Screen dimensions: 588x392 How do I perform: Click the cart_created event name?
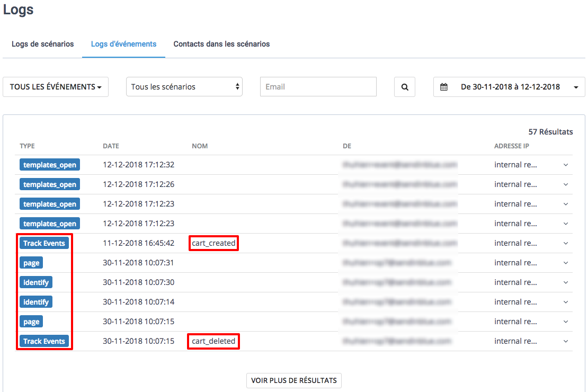(x=214, y=243)
